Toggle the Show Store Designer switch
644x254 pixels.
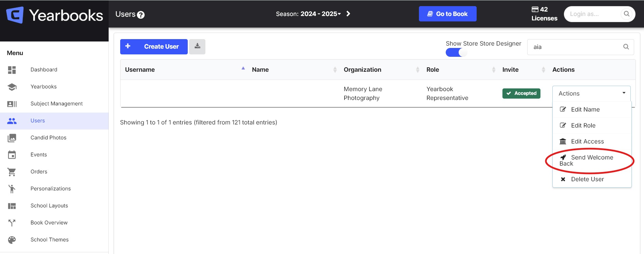pyautogui.click(x=457, y=52)
